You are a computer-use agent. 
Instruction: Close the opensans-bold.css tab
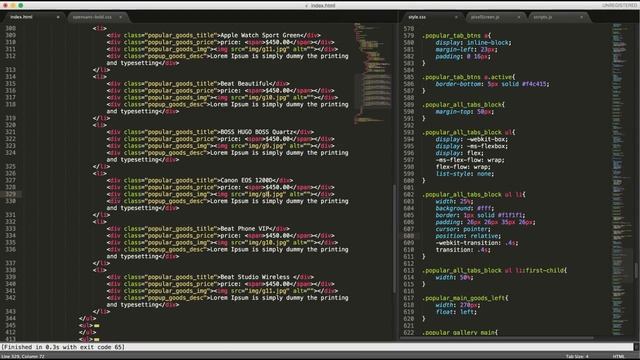point(120,17)
